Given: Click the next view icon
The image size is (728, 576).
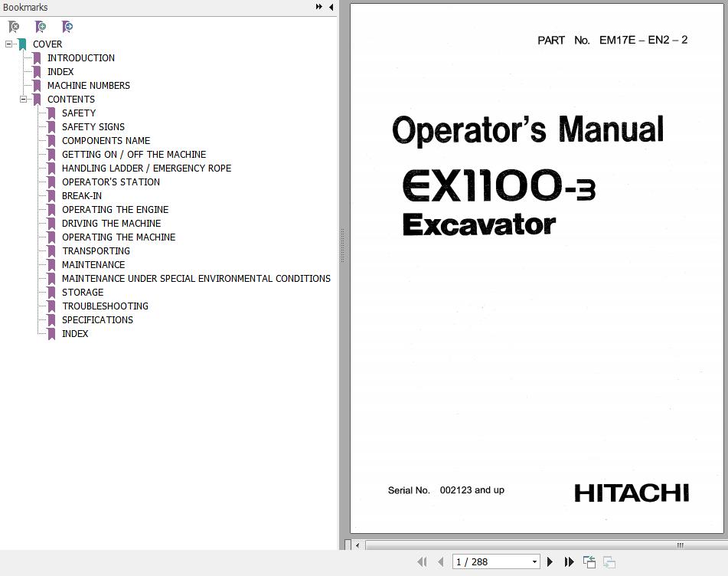Looking at the screenshot, I should point(609,562).
